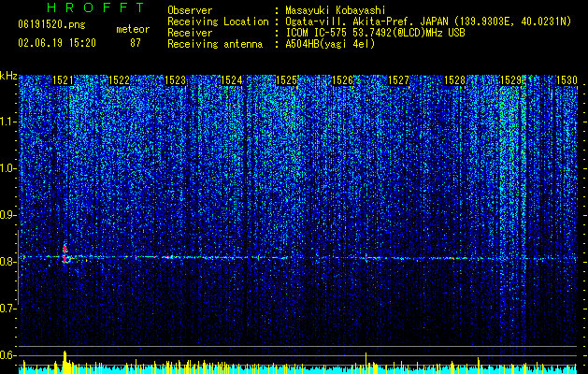The width and height of the screenshot is (588, 374).
Task: Click the 1526 time marker
Action: (x=343, y=80)
